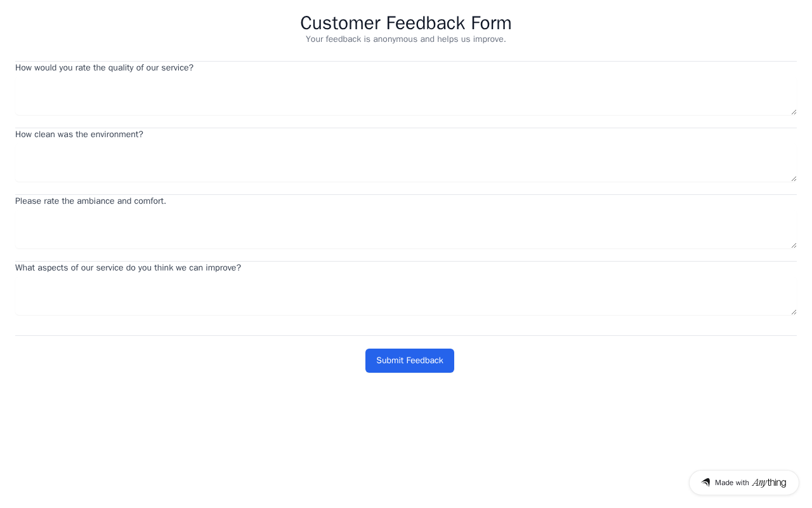Click the Customer Feedback Form heading

point(406,23)
